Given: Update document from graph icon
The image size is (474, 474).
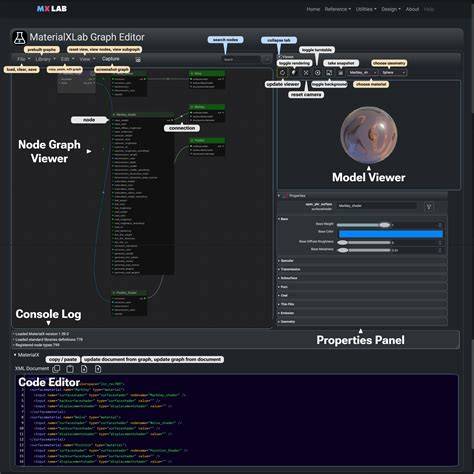Looking at the screenshot, I should [x=84, y=369].
